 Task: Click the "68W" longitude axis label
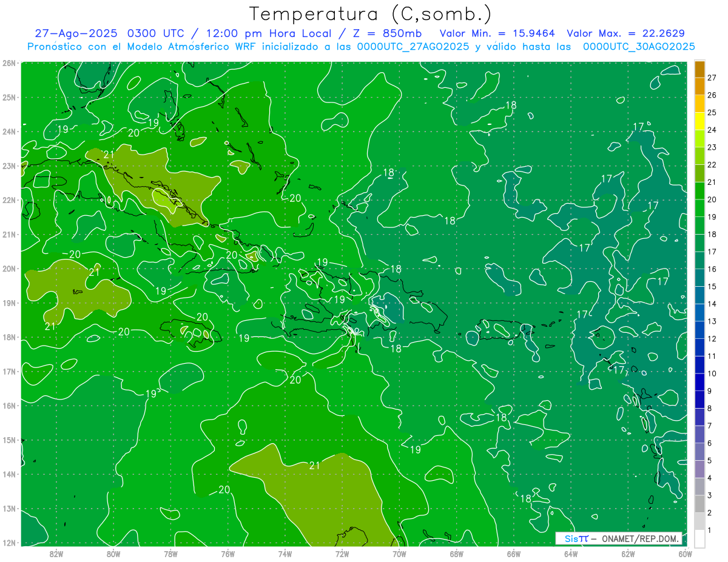coord(456,553)
